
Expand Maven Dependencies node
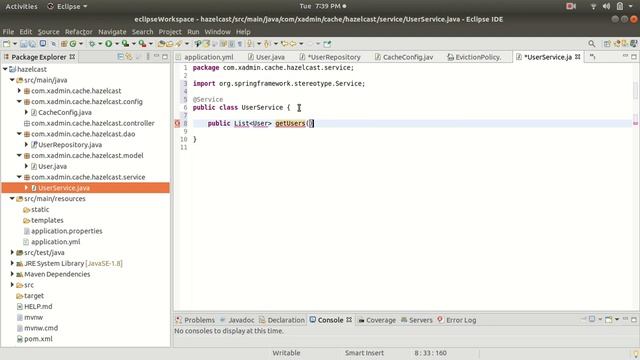[x=12, y=274]
